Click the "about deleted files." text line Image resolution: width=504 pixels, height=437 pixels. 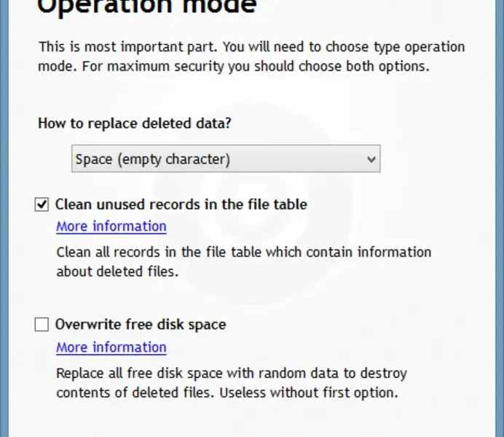coord(117,272)
